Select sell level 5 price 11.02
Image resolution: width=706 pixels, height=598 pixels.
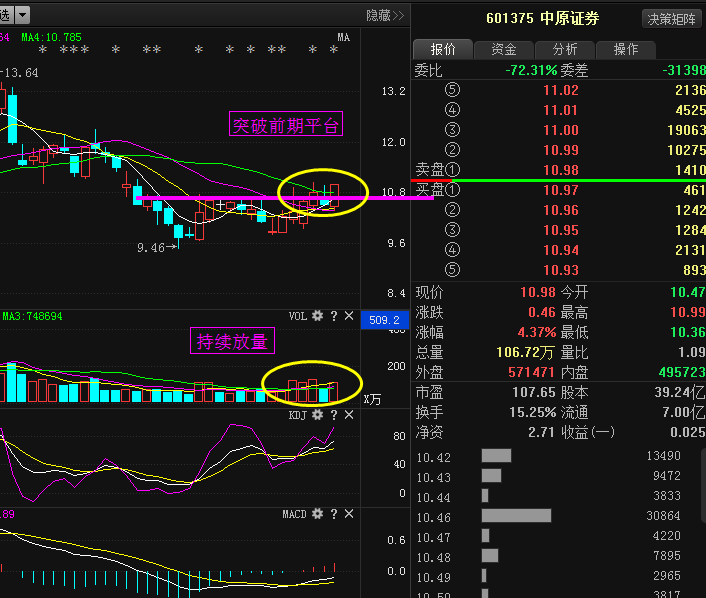561,90
